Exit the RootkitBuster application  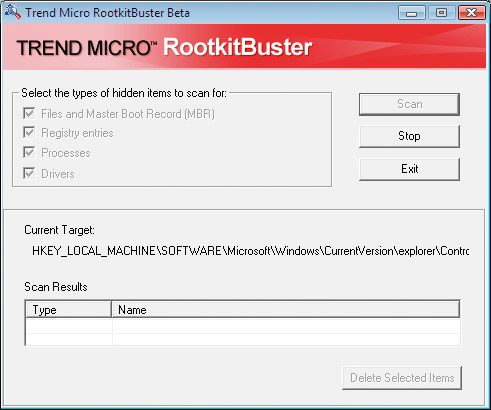409,169
